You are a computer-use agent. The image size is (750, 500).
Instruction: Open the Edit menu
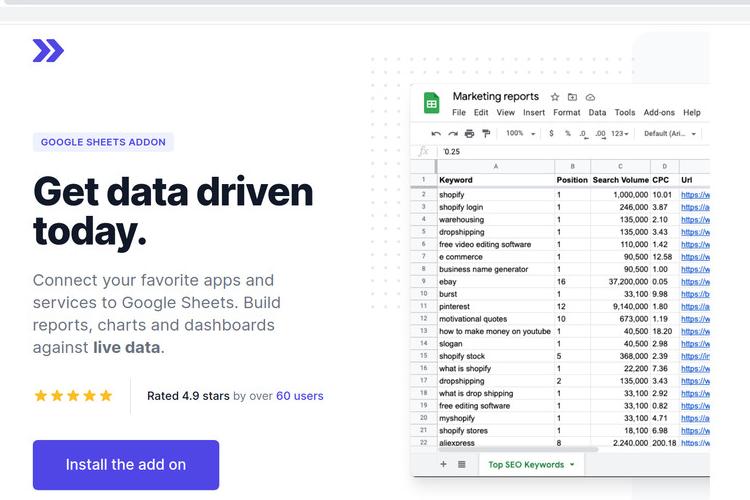pyautogui.click(x=481, y=112)
